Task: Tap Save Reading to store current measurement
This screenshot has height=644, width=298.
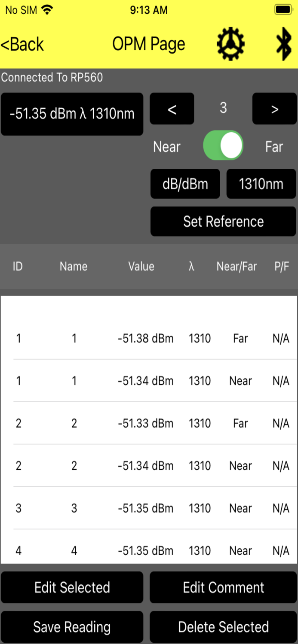Action: pyautogui.click(x=72, y=626)
